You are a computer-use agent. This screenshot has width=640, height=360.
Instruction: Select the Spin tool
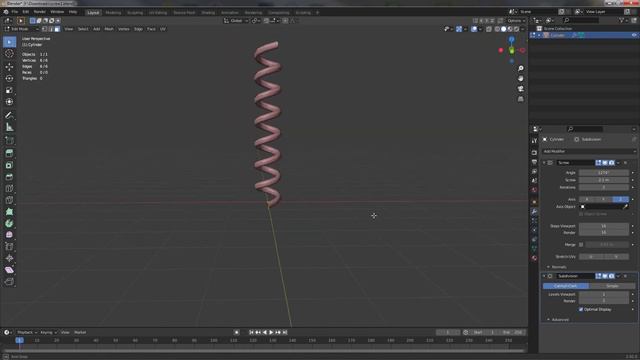pyautogui.click(x=9, y=223)
